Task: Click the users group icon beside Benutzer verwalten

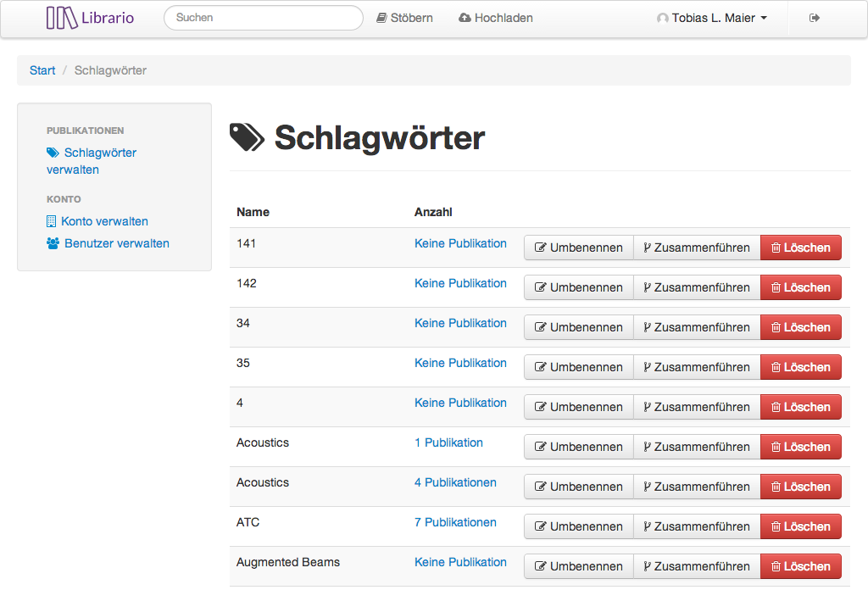Action: click(52, 242)
